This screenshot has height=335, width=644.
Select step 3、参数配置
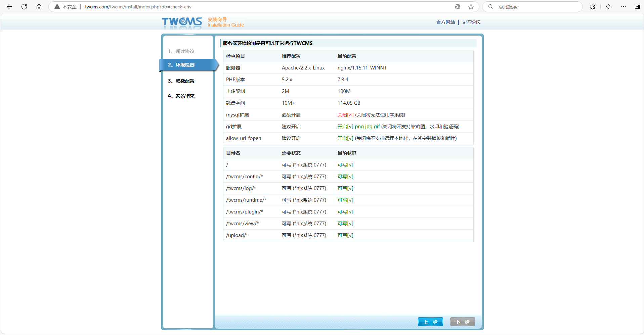click(x=181, y=81)
